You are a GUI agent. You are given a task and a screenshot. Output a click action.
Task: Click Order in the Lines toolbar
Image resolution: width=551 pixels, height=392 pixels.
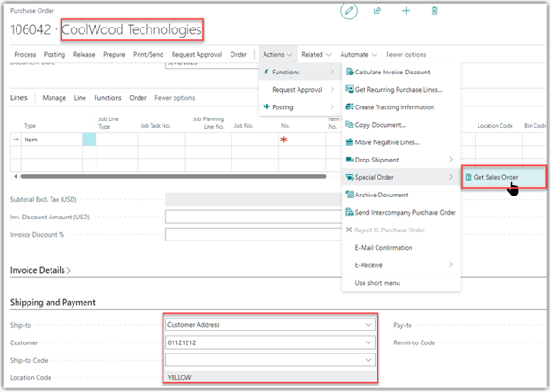point(138,97)
